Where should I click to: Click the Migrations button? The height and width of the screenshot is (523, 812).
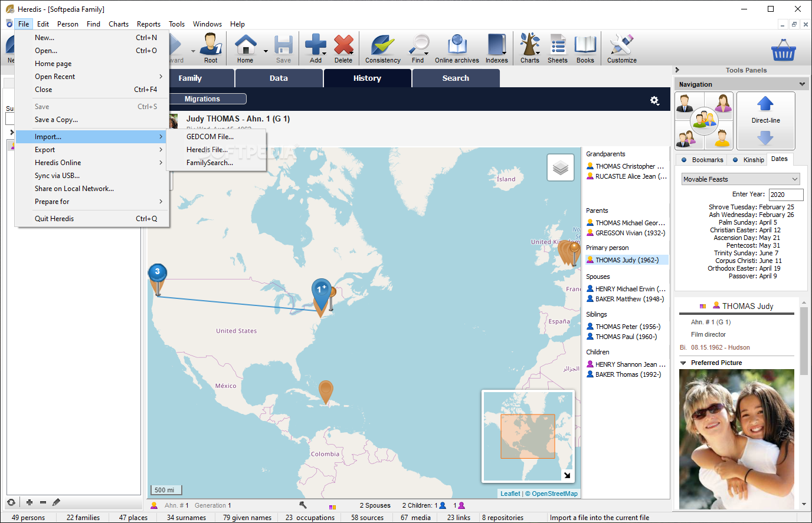pyautogui.click(x=202, y=99)
